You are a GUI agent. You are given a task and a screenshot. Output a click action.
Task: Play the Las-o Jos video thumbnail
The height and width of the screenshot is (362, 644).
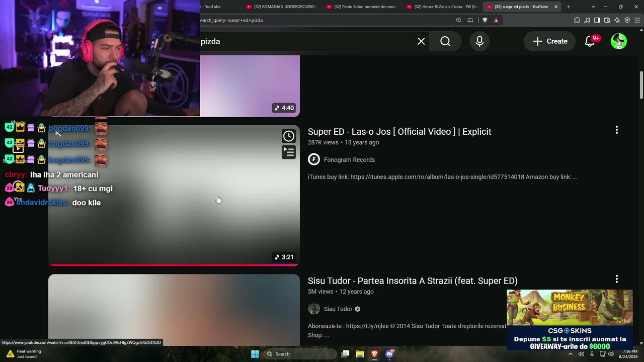(174, 195)
